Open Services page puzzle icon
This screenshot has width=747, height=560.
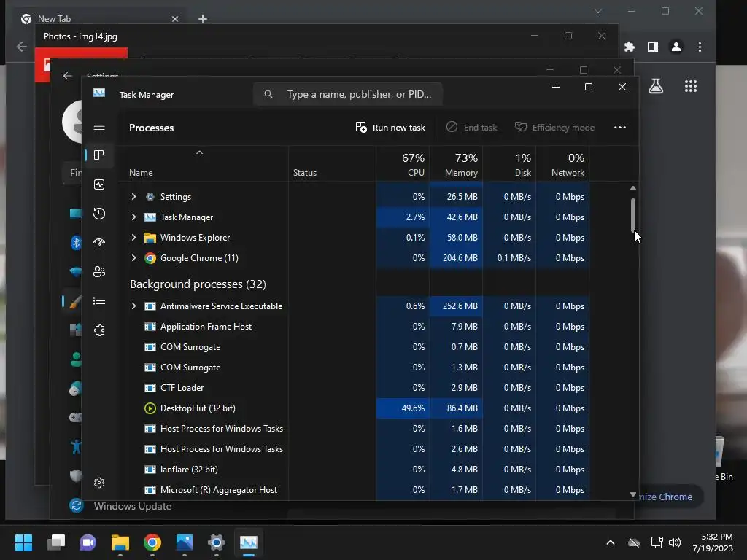pos(99,330)
